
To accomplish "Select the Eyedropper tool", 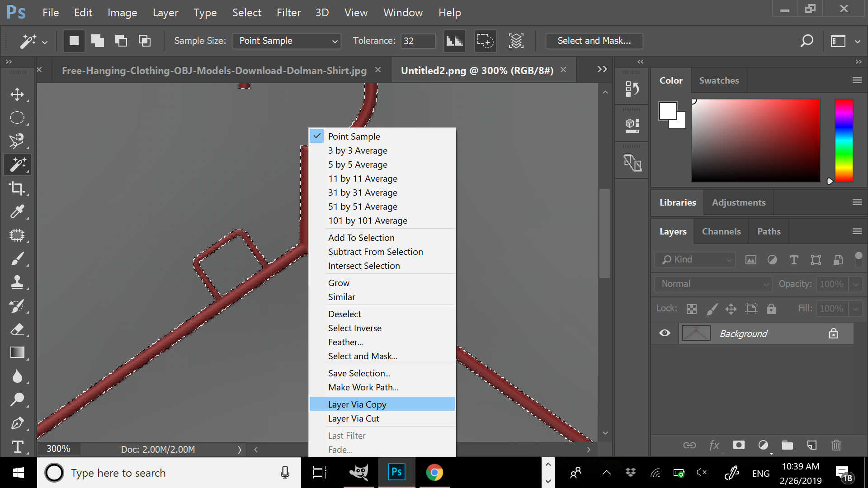I will coord(17,211).
